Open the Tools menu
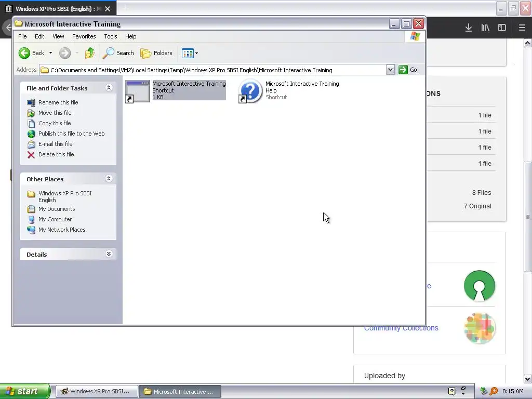 coord(111,36)
